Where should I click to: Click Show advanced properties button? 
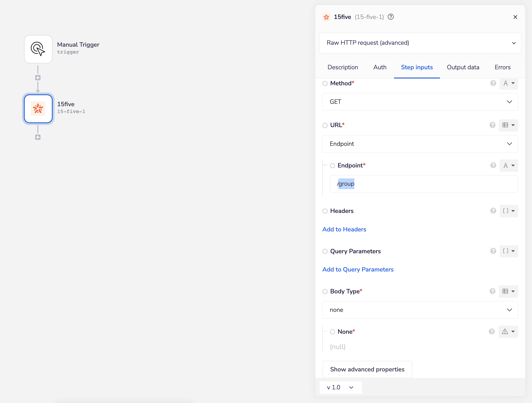tap(367, 369)
